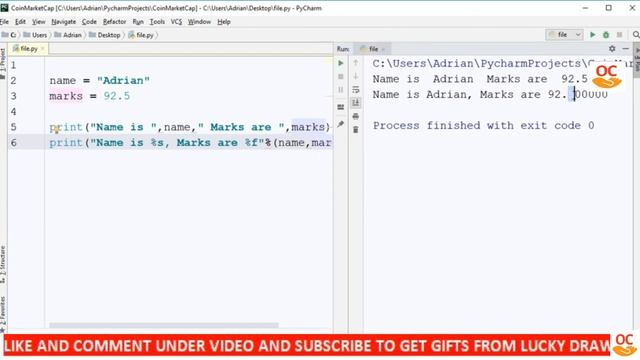Click the Stop icon in the Run panel sidebar
Screen dimensions: 640x360
click(x=340, y=76)
